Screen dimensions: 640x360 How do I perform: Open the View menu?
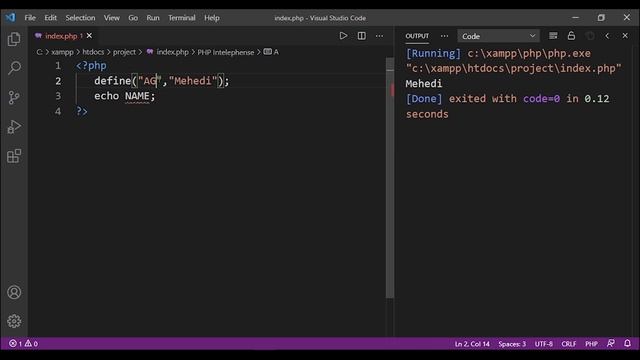point(111,18)
